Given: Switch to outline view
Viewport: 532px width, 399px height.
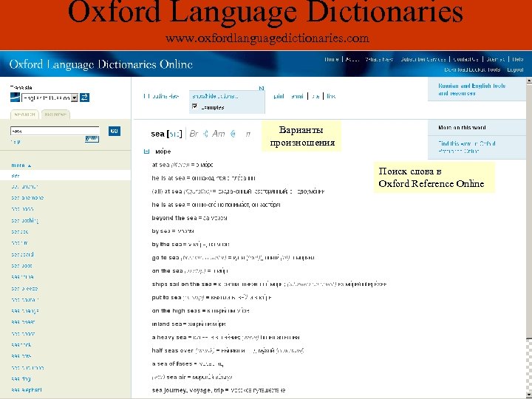Looking at the screenshot, I should (161, 96).
